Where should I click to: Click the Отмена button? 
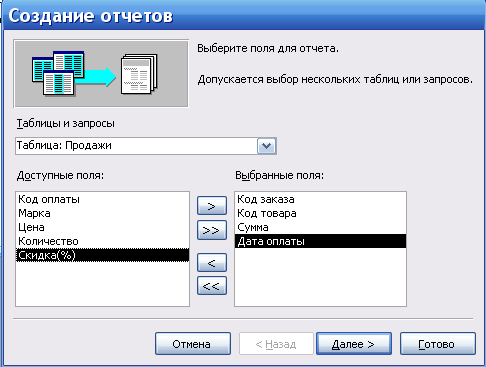[x=193, y=343]
